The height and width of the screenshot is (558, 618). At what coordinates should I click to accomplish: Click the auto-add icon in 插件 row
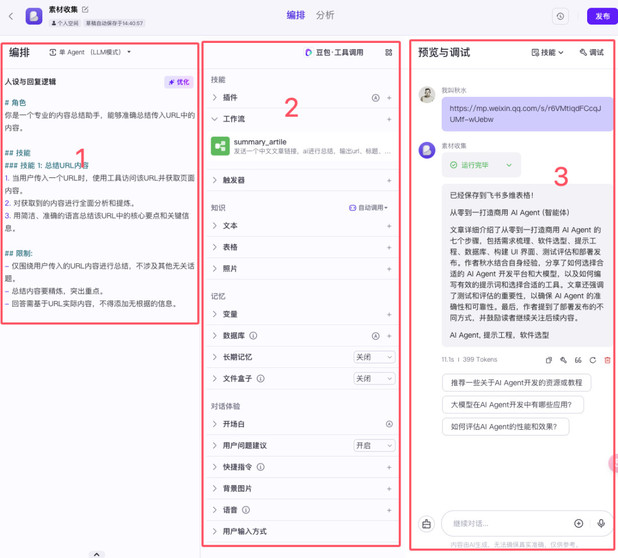tap(376, 98)
